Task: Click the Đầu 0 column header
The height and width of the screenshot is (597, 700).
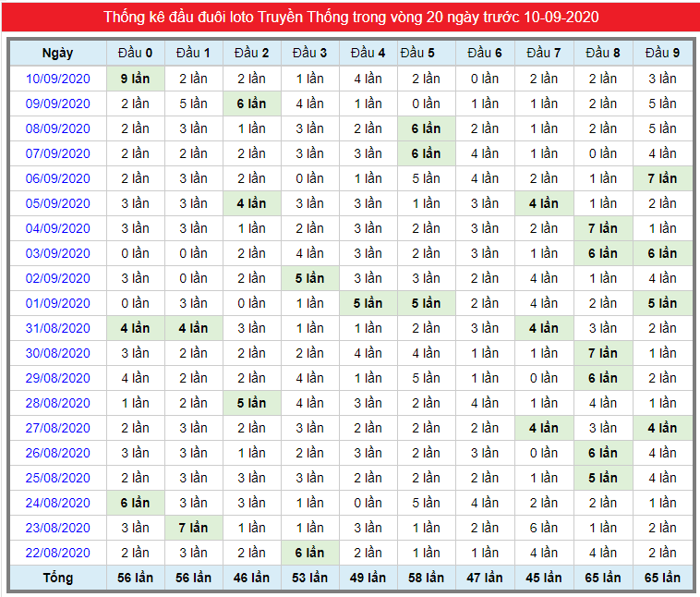Action: pos(135,54)
